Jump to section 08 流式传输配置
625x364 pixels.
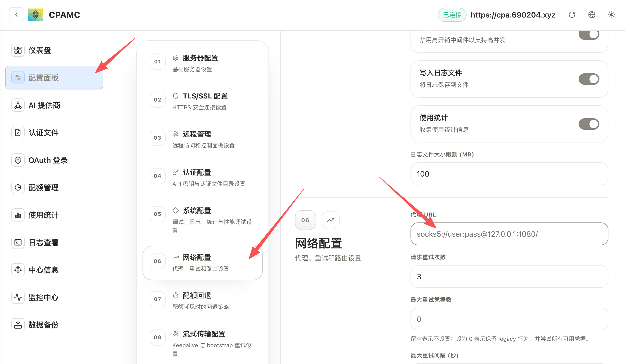(x=203, y=343)
